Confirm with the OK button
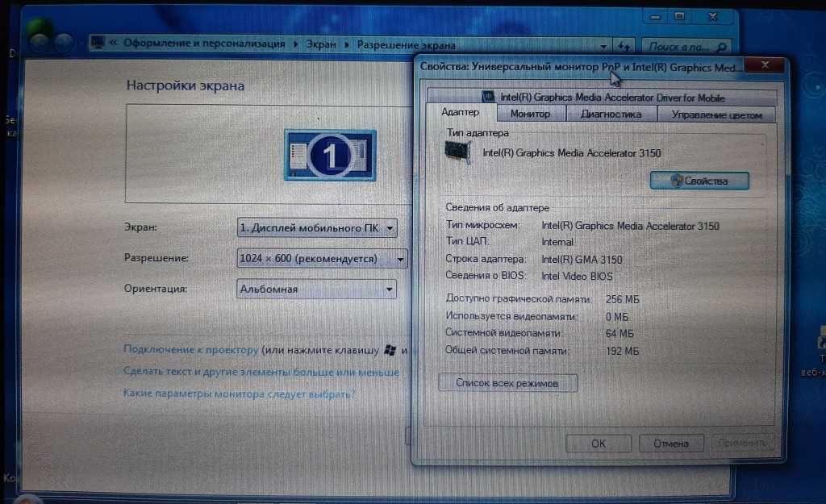The height and width of the screenshot is (504, 826). click(x=599, y=444)
